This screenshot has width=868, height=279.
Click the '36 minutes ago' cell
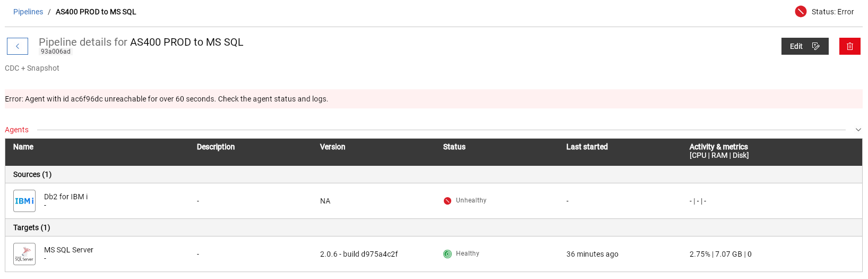click(592, 254)
